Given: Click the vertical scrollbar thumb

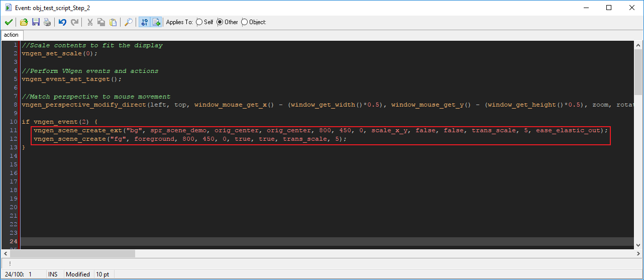Looking at the screenshot, I should tap(638, 73).
